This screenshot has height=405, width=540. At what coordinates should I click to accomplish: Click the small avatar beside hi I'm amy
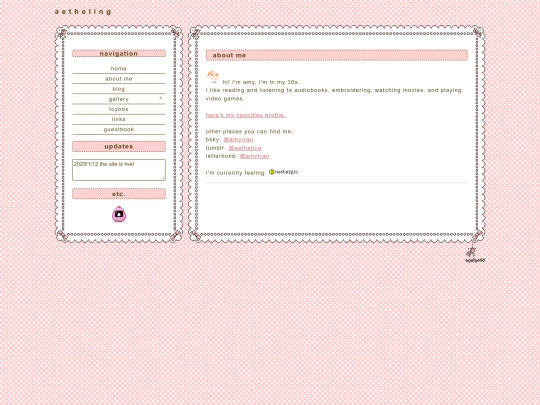[214, 77]
